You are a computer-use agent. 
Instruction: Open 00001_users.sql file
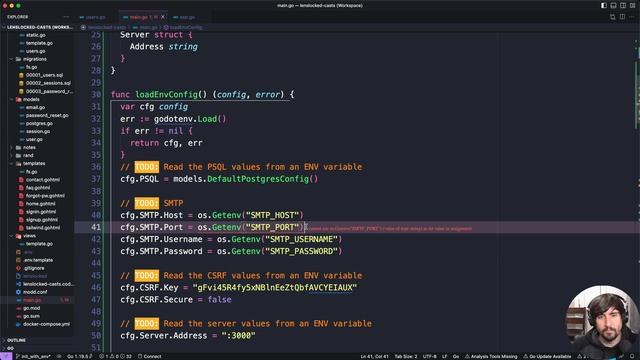click(44, 75)
